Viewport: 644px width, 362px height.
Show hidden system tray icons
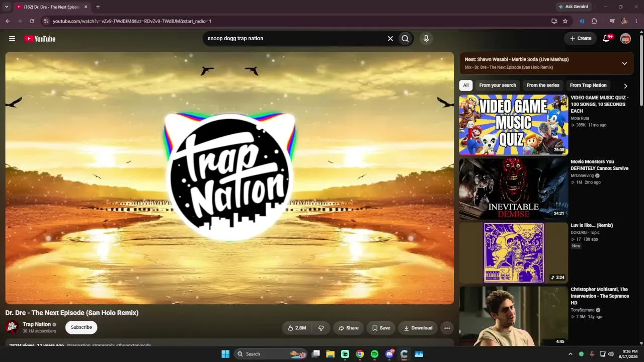click(570, 354)
